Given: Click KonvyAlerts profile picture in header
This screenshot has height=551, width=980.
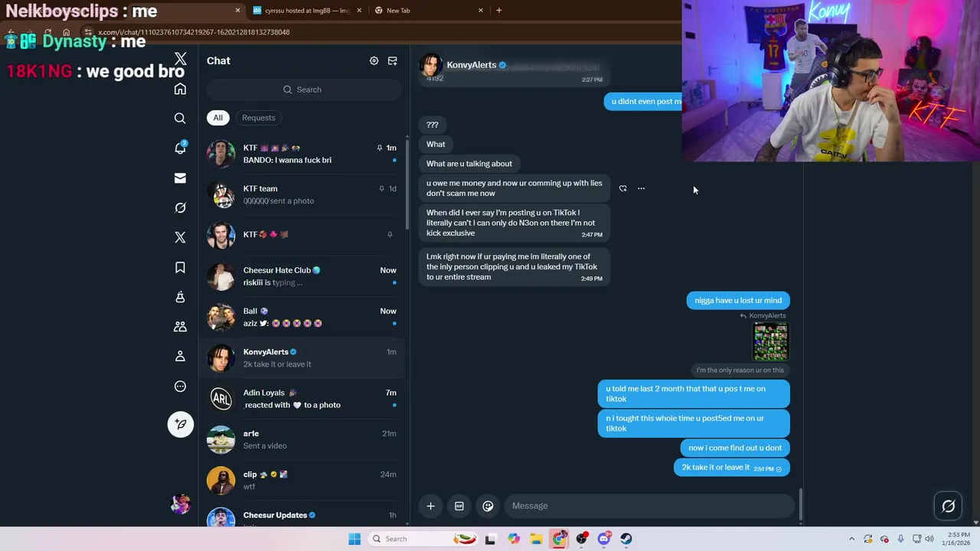Looking at the screenshot, I should 430,66.
